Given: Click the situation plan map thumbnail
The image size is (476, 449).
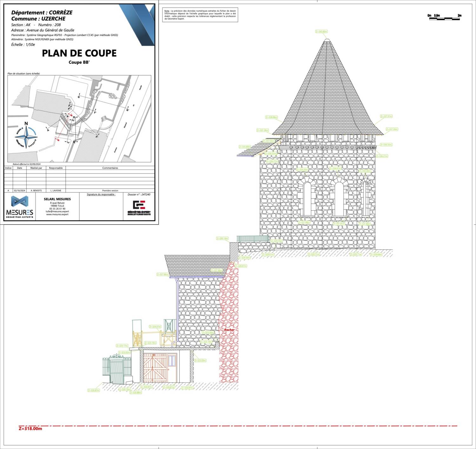Looking at the screenshot, I should (79, 118).
